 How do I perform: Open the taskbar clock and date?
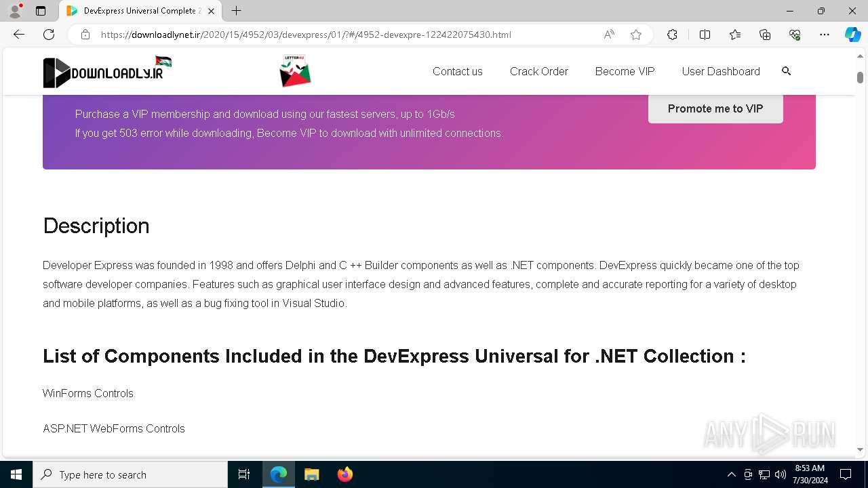[x=810, y=474]
